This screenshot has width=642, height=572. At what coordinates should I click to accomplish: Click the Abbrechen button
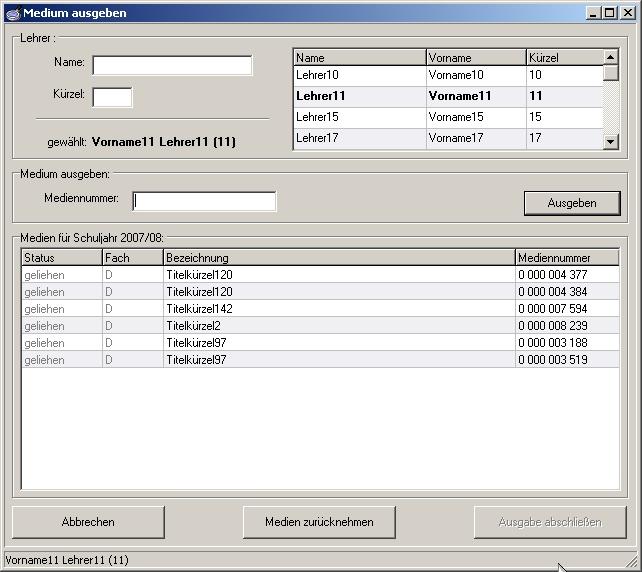(x=88, y=522)
